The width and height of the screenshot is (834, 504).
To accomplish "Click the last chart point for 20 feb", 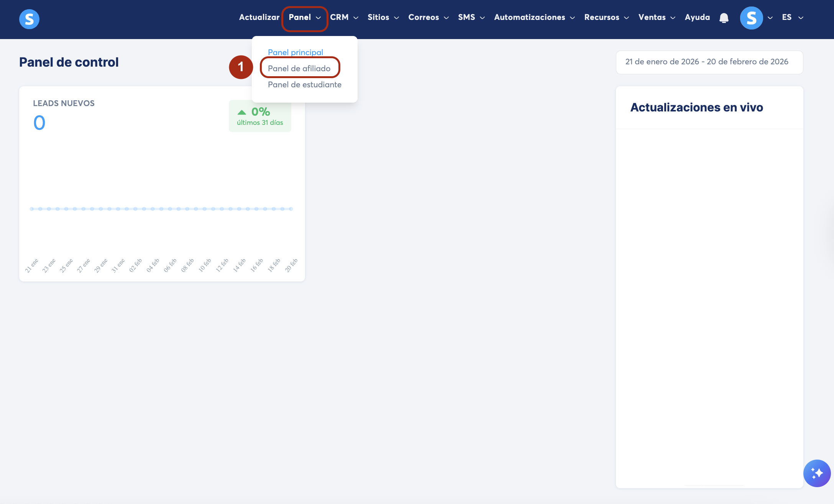I will 291,209.
